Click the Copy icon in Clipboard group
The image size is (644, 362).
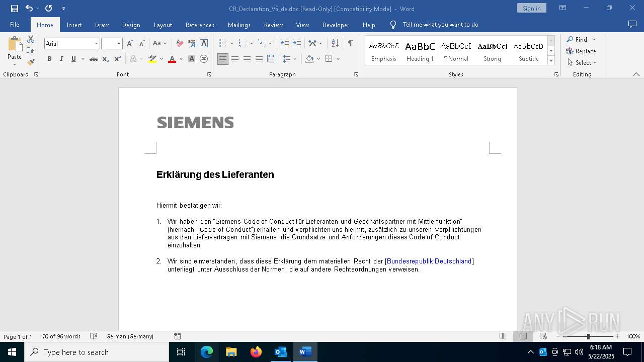coord(31,51)
